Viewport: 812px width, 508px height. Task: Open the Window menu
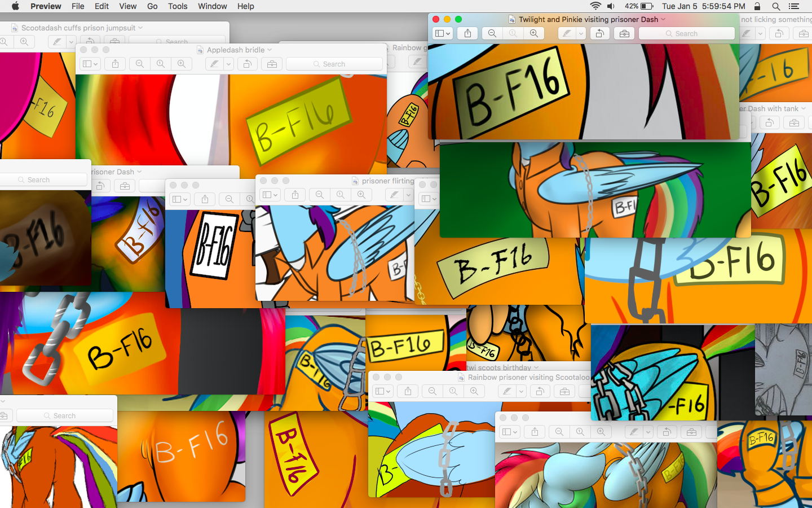tap(213, 6)
